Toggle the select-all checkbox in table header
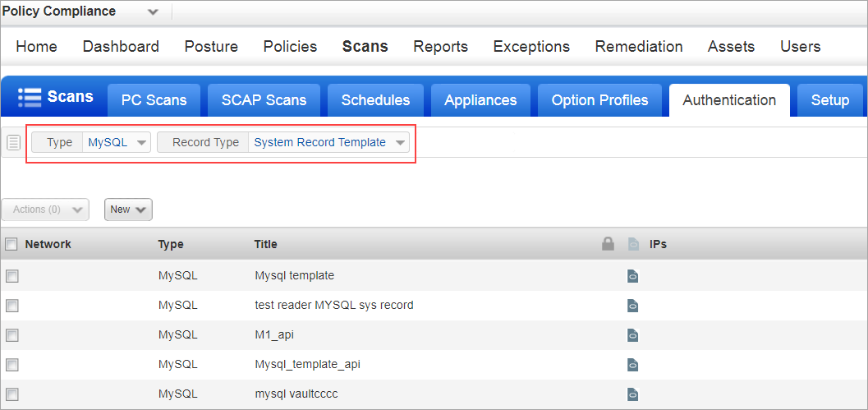This screenshot has height=410, width=868. click(11, 244)
